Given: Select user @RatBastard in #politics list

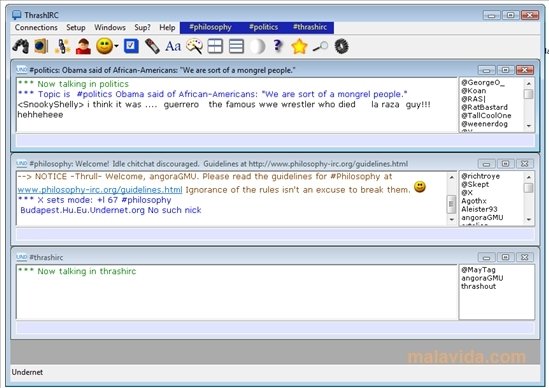Looking at the screenshot, I should tap(484, 107).
